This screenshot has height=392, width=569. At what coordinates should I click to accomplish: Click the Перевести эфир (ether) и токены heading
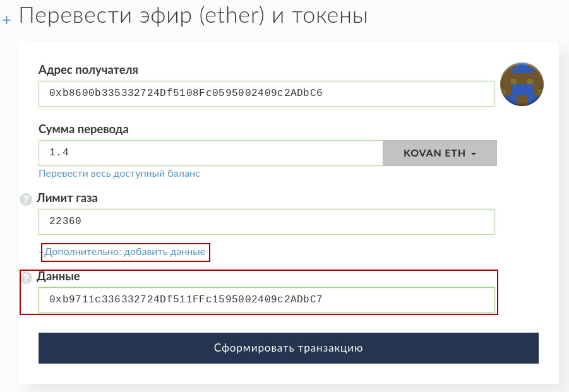(x=193, y=15)
